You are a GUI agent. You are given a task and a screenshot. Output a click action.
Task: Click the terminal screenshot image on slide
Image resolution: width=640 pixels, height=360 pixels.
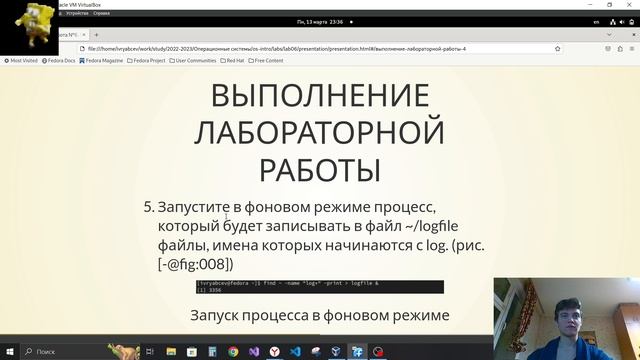click(320, 287)
